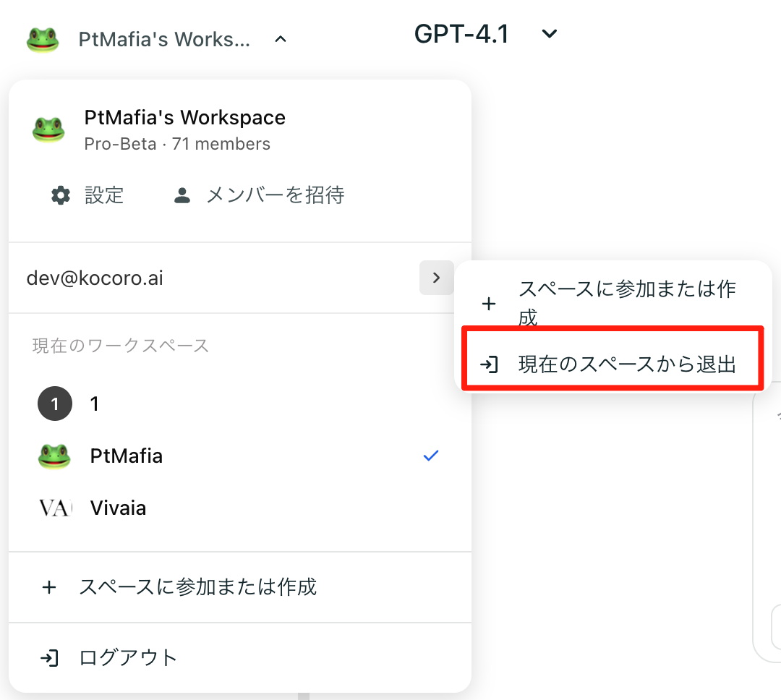
Task: Click the dark circular 1 workspace avatar
Action: point(55,404)
